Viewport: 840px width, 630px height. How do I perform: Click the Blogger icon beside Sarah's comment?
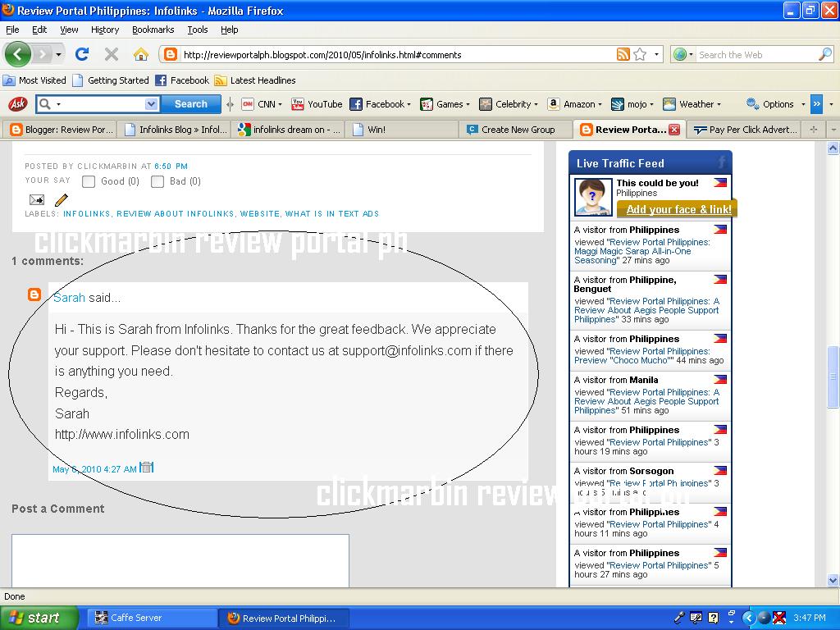[x=34, y=294]
